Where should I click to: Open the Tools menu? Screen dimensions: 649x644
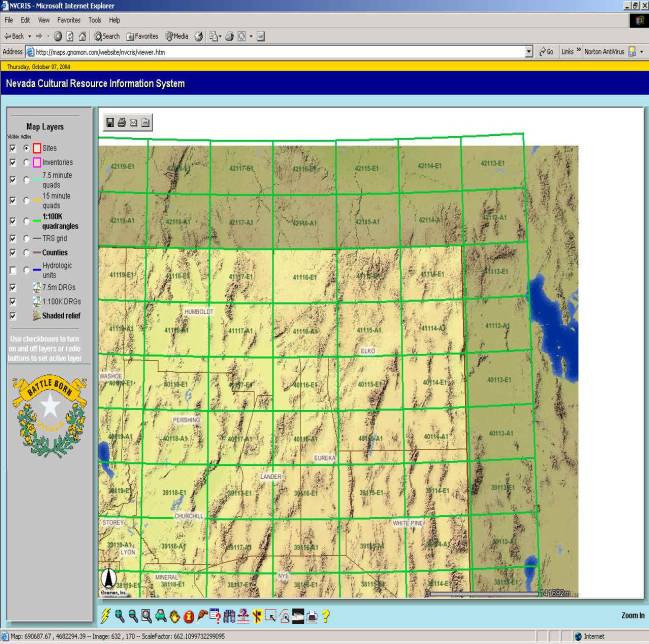[94, 20]
